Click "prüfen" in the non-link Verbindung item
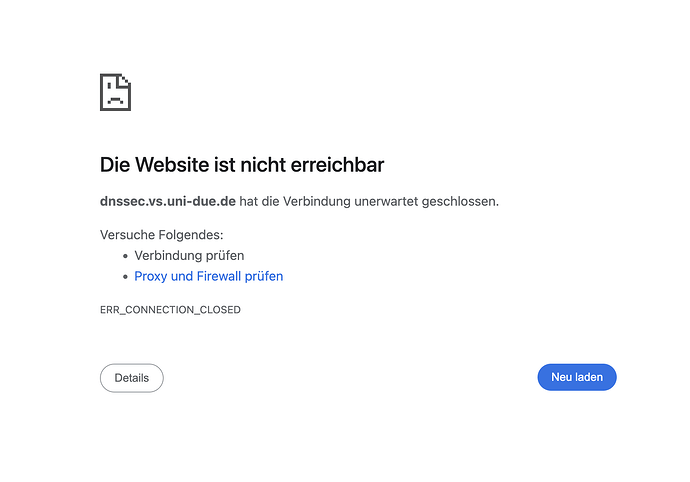The height and width of the screenshot is (482, 690). (224, 256)
